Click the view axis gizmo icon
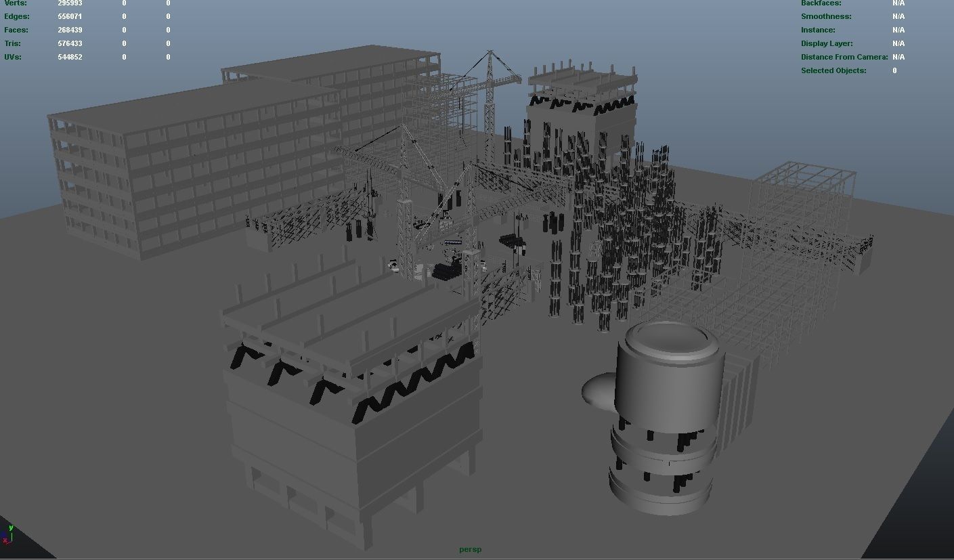954x560 pixels. 7,534
